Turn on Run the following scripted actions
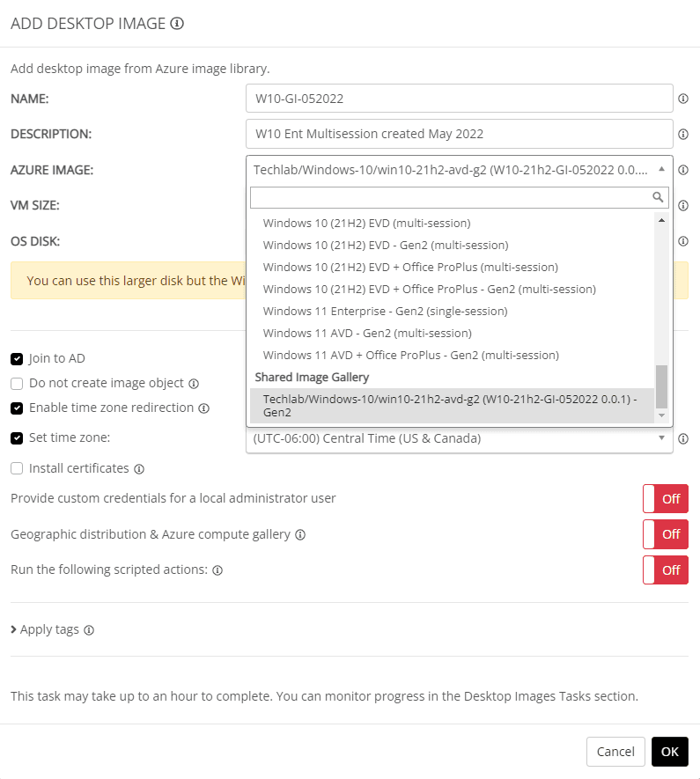 point(665,570)
